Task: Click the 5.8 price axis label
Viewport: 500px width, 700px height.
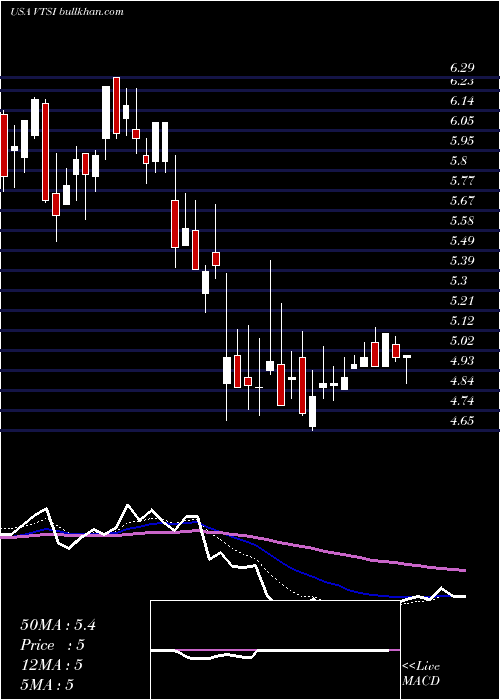Action: 459,161
